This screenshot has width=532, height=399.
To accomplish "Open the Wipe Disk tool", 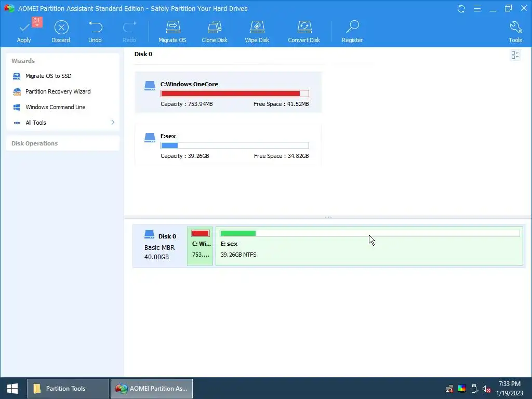I will tap(257, 31).
